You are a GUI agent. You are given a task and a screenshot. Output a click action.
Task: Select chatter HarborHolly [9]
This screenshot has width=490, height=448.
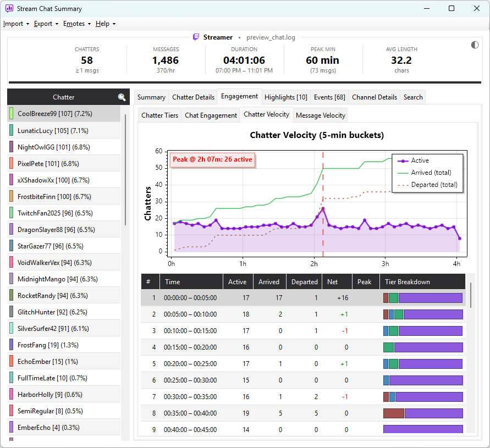(x=64, y=395)
